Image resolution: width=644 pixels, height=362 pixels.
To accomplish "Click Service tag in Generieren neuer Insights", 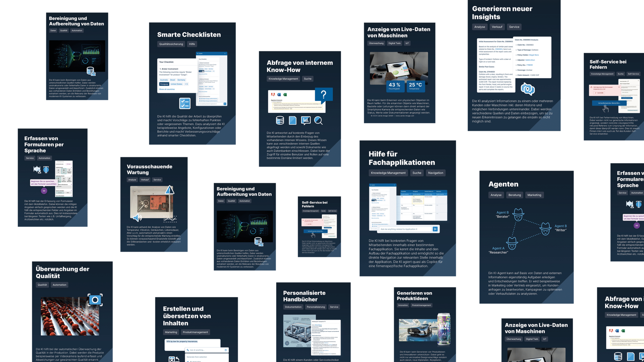I will [x=514, y=27].
